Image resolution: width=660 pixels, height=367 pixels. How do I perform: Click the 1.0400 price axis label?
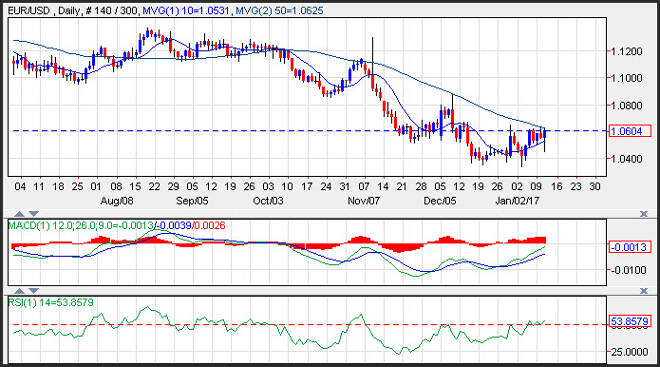pyautogui.click(x=627, y=158)
